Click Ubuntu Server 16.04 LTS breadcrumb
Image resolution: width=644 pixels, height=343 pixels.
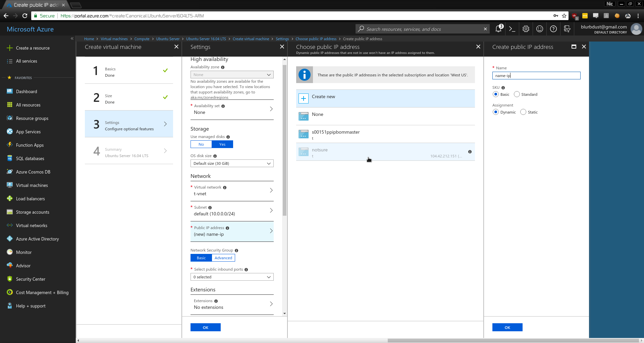click(206, 39)
